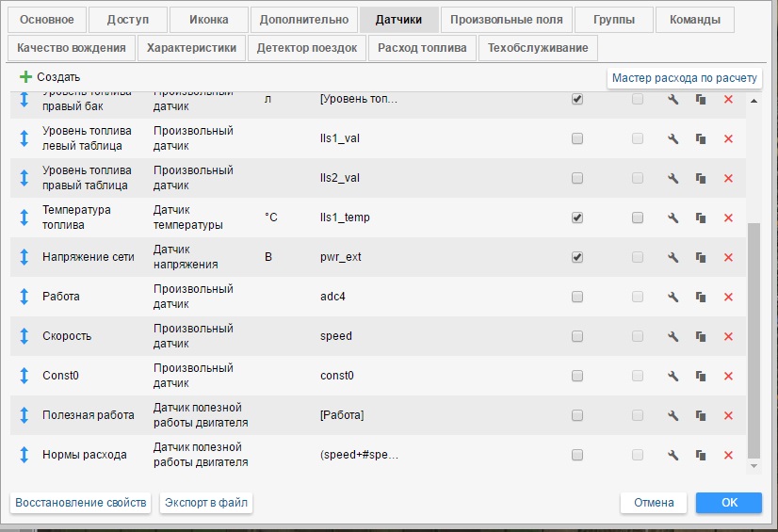778x532 pixels.
Task: Copy the Полезная работа sensor
Action: [x=700, y=415]
